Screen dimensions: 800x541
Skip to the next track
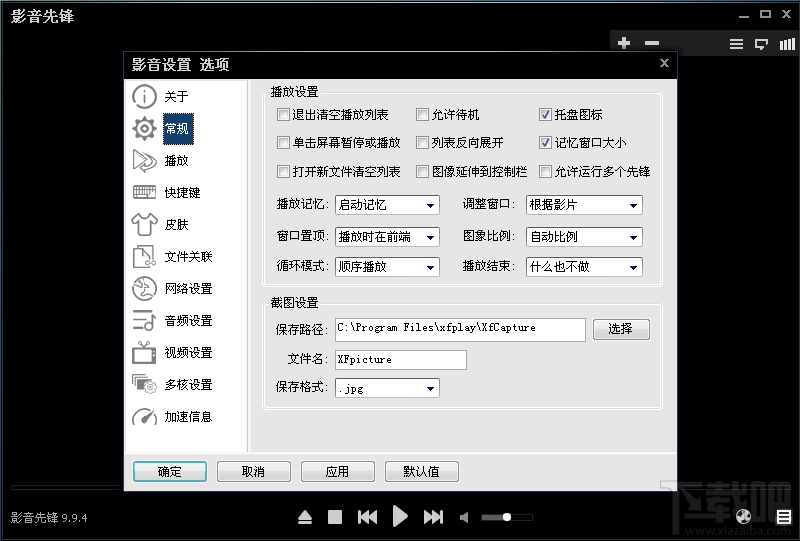pyautogui.click(x=433, y=517)
